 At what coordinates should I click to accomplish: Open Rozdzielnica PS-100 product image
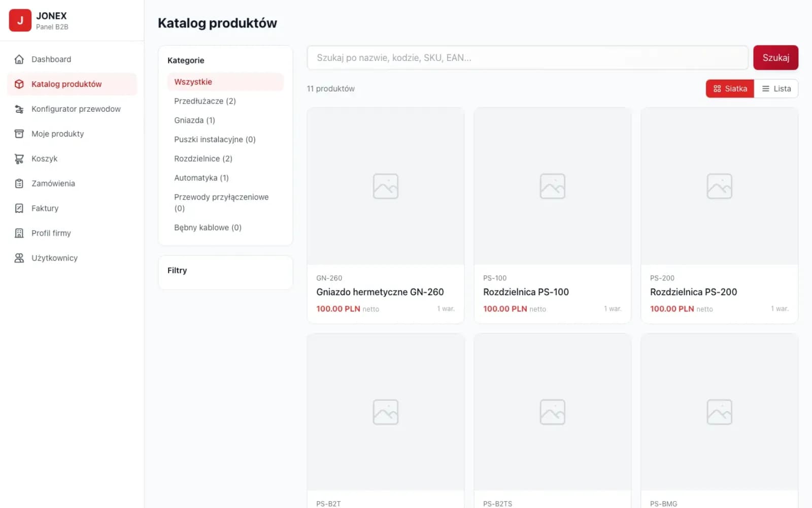point(553,186)
